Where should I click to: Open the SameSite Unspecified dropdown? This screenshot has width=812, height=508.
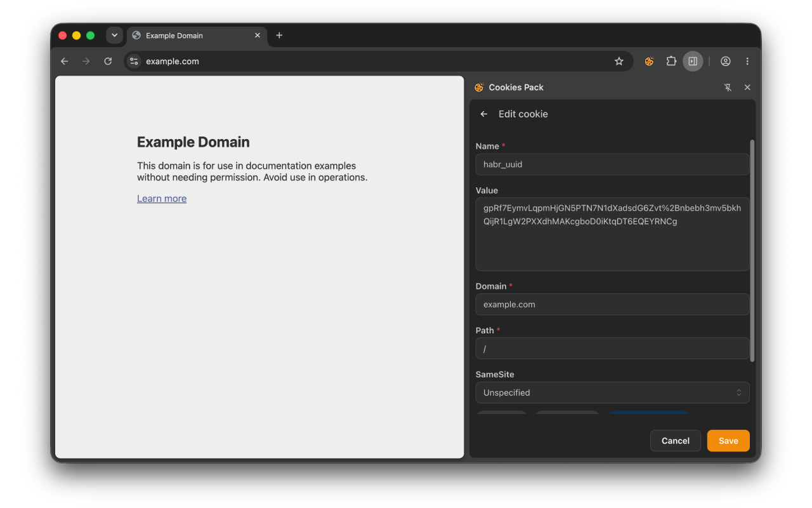point(612,392)
